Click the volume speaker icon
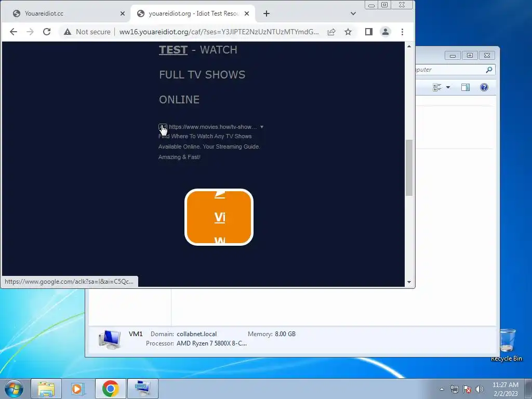 coord(479,389)
